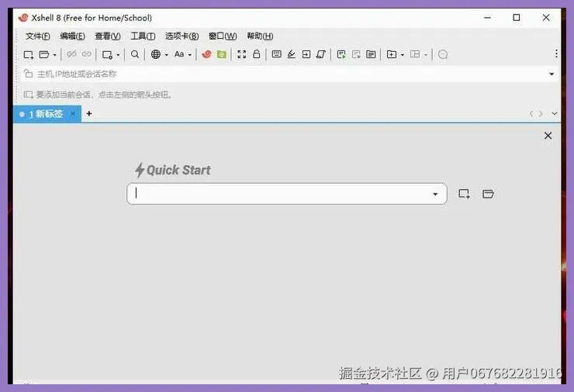This screenshot has height=392, width=574.
Task: Minimize the Xshell window
Action: click(x=487, y=18)
